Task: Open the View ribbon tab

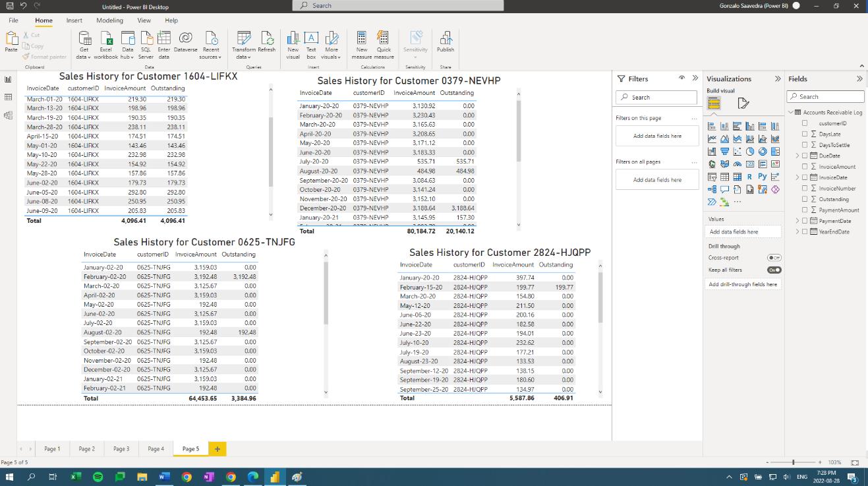Action: [144, 20]
